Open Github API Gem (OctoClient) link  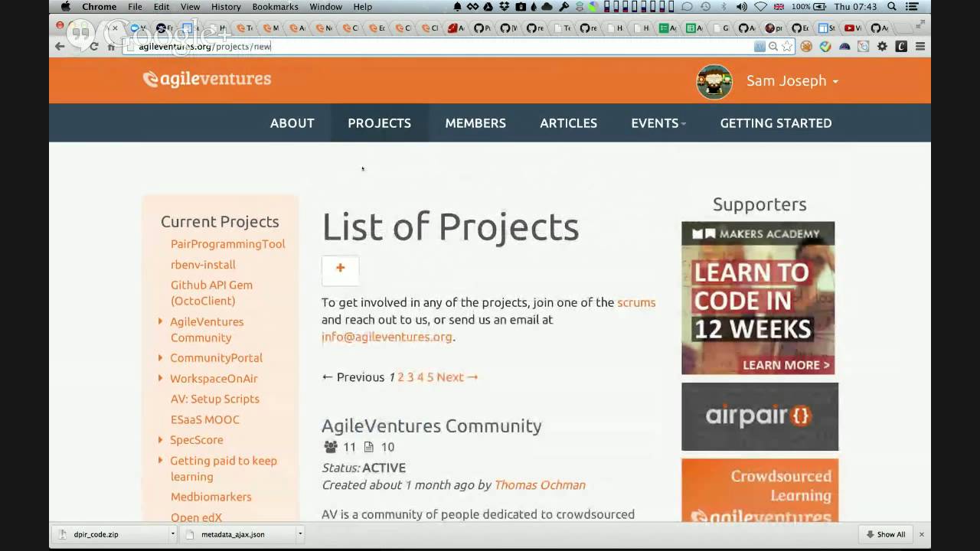click(x=211, y=293)
